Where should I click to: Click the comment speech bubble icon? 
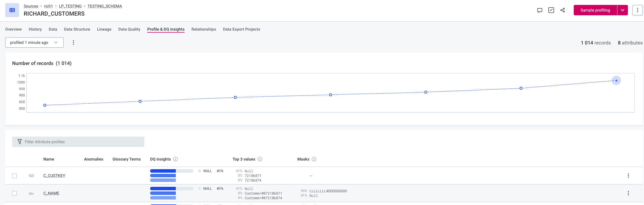tap(540, 10)
